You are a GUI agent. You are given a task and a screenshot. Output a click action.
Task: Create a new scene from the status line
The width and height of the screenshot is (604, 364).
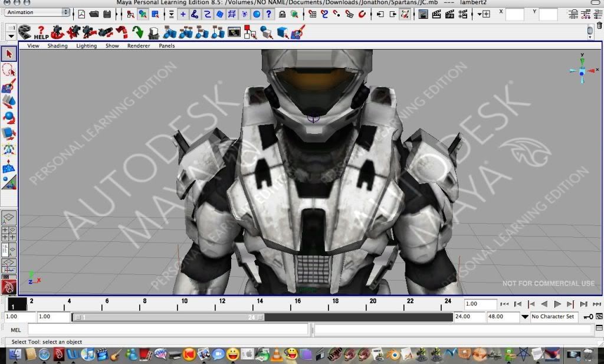tap(81, 14)
